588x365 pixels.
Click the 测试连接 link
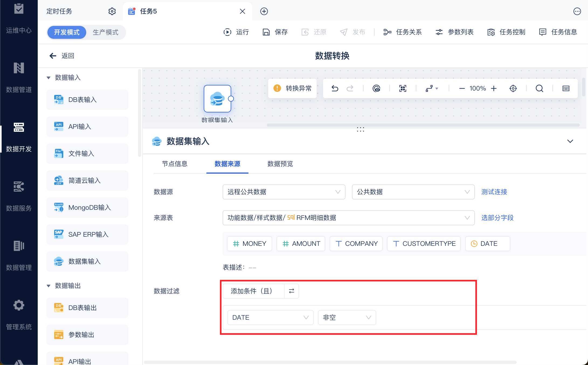494,192
